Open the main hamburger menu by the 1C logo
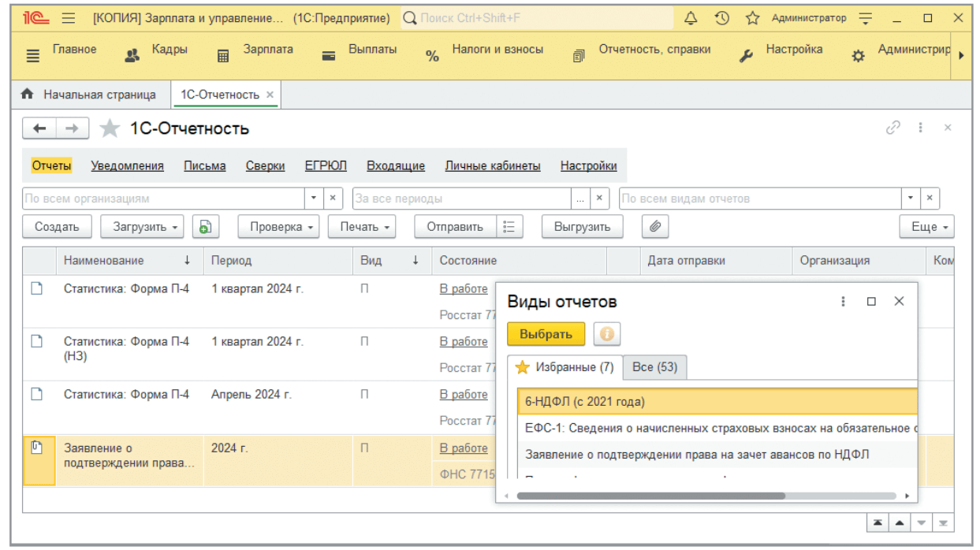The width and height of the screenshot is (980, 550). click(x=68, y=17)
